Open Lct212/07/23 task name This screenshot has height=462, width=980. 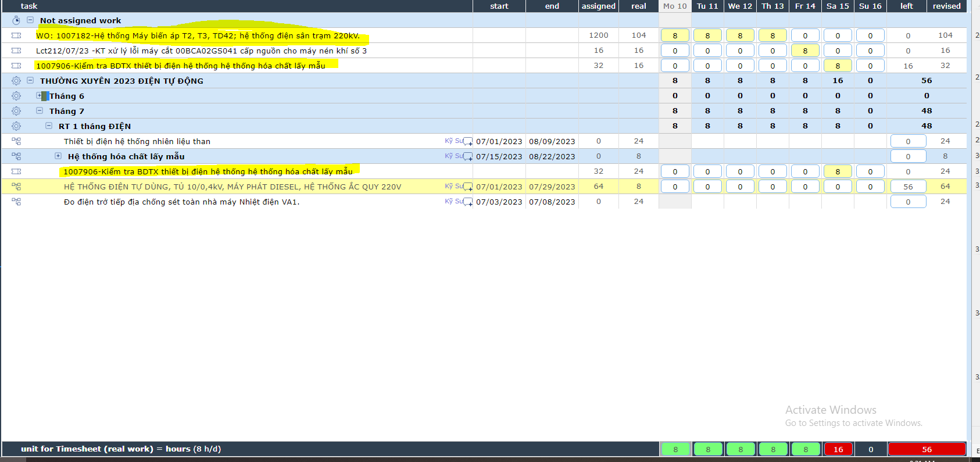tap(201, 51)
